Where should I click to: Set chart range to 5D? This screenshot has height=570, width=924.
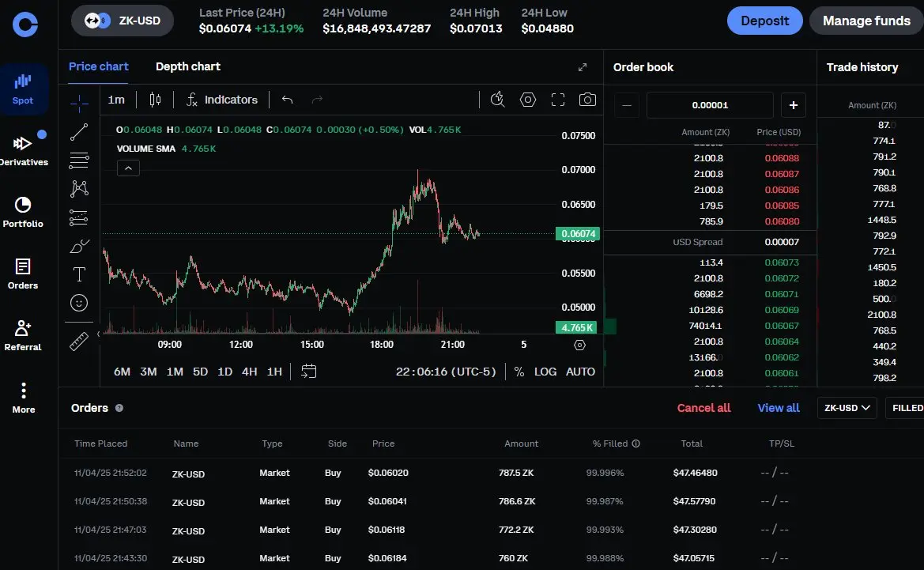pos(200,372)
